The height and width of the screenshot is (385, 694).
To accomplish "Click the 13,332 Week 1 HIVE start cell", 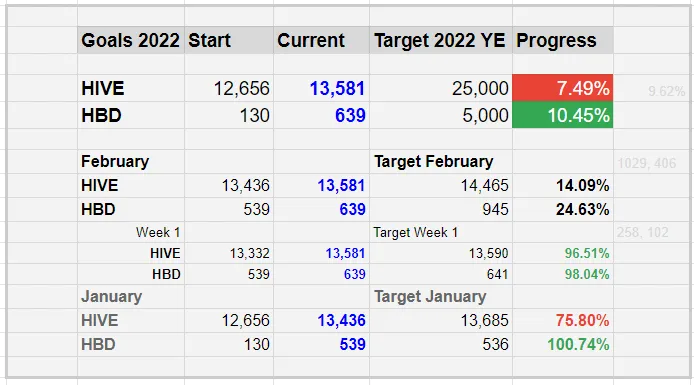I will (x=229, y=253).
